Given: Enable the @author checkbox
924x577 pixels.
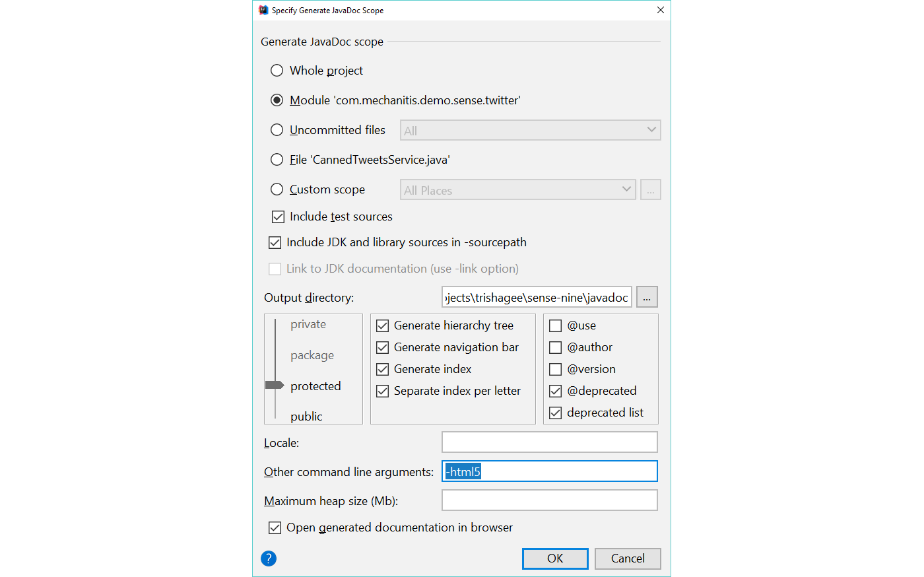Looking at the screenshot, I should pos(556,347).
